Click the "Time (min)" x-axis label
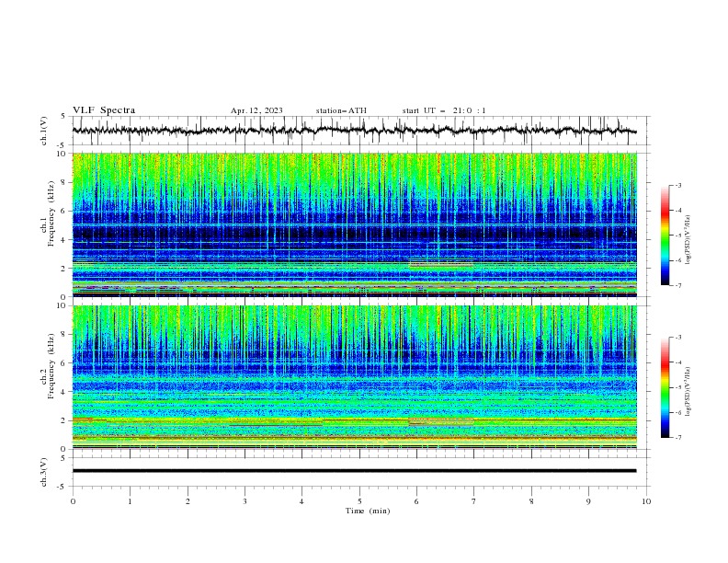 (x=368, y=511)
